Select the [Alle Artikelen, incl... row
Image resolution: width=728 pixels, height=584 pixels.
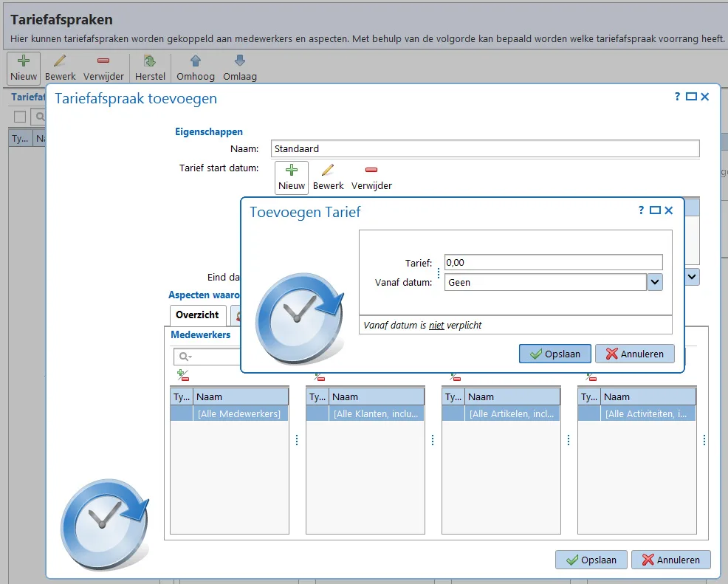click(501, 413)
